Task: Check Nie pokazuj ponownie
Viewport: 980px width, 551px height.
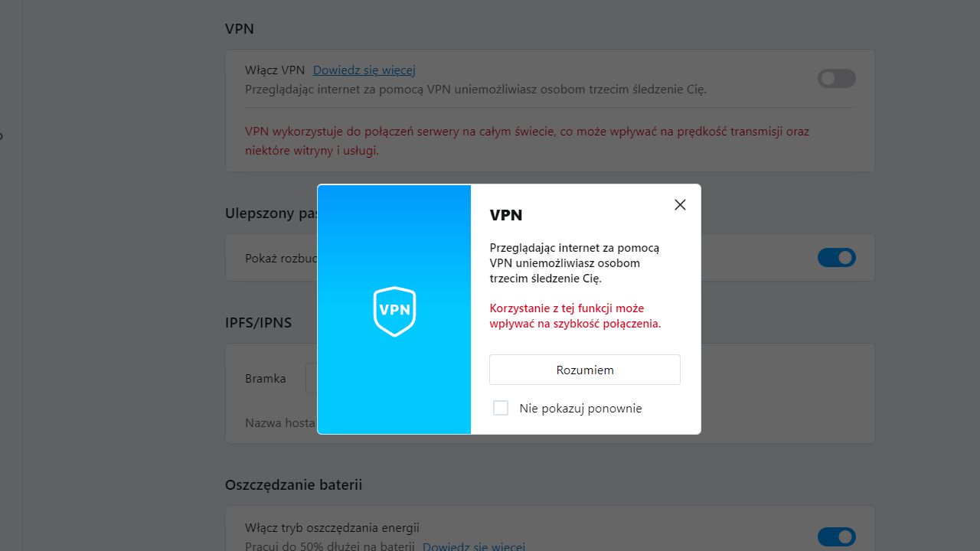Action: click(501, 408)
